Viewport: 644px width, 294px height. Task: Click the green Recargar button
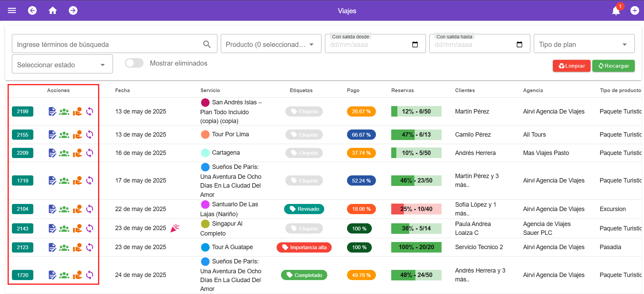click(613, 66)
